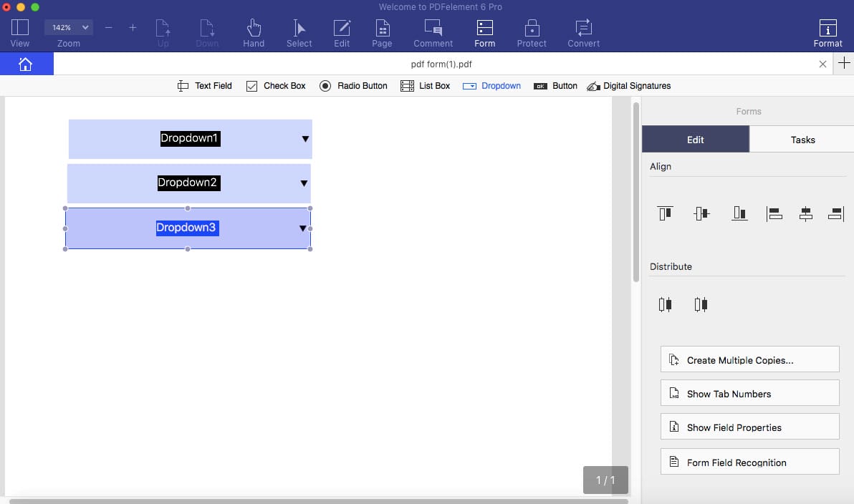
Task: Open the Format panel icon
Action: tap(827, 33)
